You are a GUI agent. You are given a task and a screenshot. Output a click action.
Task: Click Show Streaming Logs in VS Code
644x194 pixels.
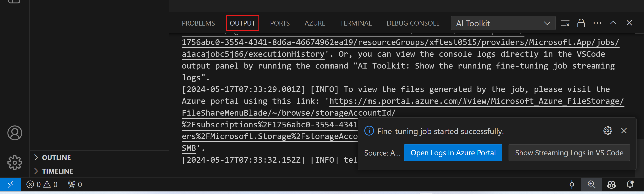pyautogui.click(x=569, y=153)
